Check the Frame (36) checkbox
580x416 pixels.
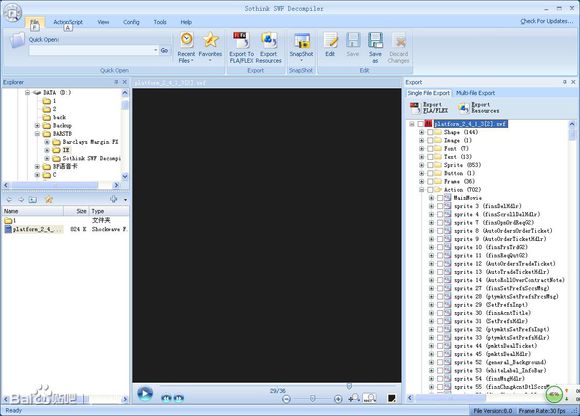tap(430, 182)
